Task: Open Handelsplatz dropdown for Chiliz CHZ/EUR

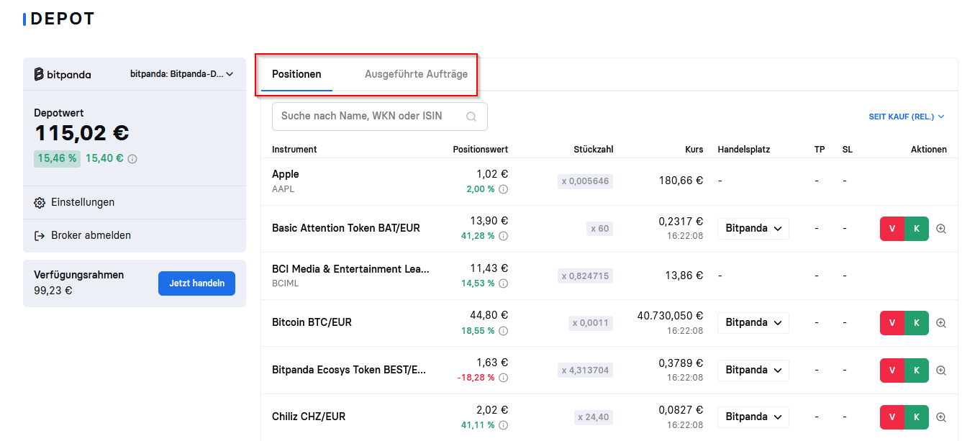Action: click(753, 417)
